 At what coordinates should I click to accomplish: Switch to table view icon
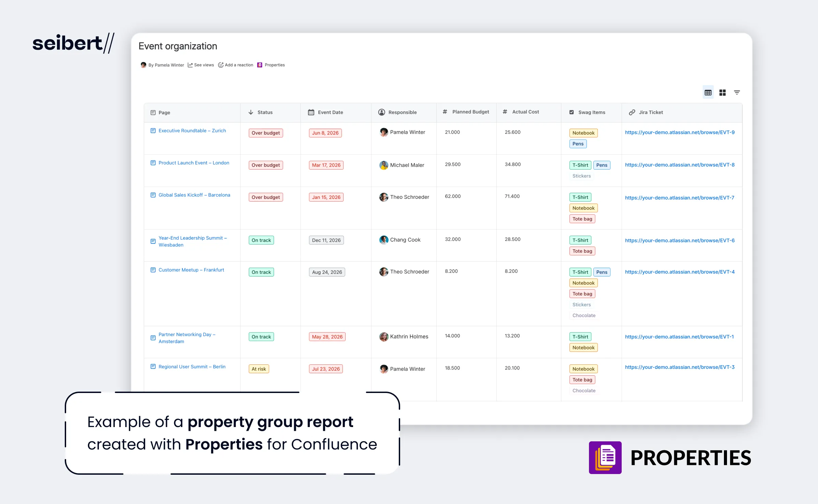tap(708, 93)
